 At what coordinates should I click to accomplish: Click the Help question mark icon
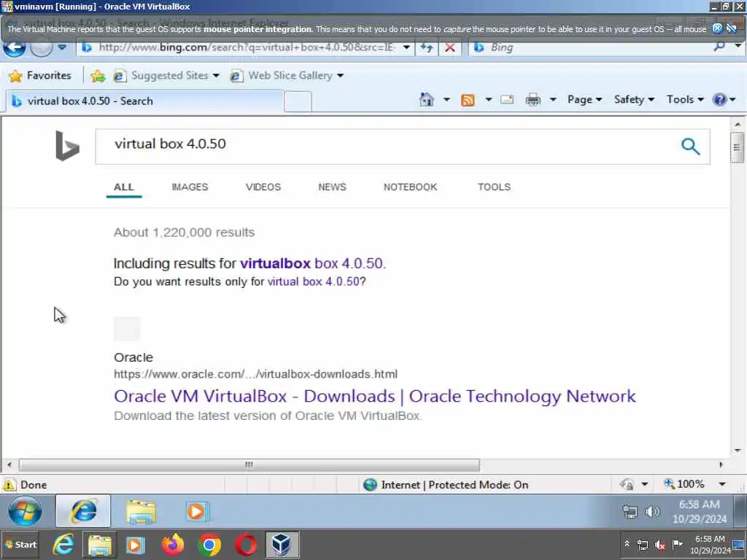click(x=719, y=99)
